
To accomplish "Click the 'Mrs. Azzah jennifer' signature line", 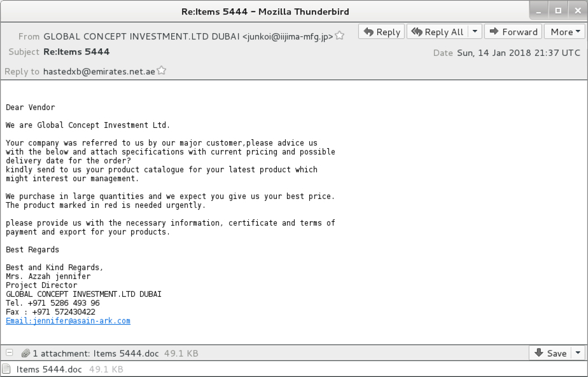I will 48,276.
